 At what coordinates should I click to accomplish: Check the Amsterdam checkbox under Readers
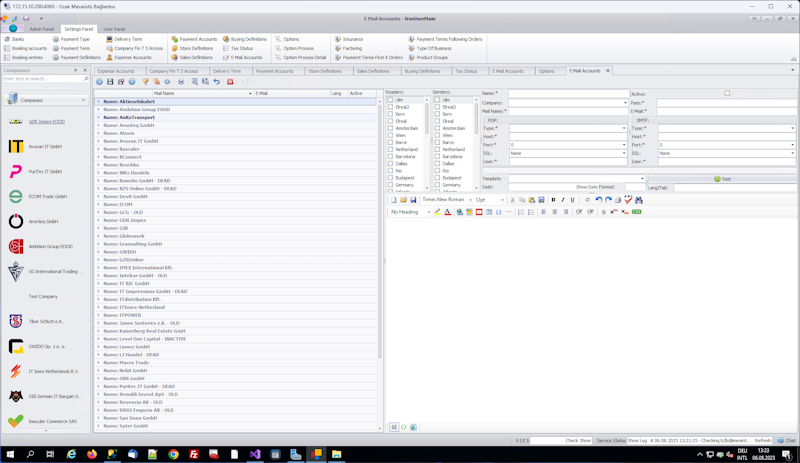[x=390, y=128]
